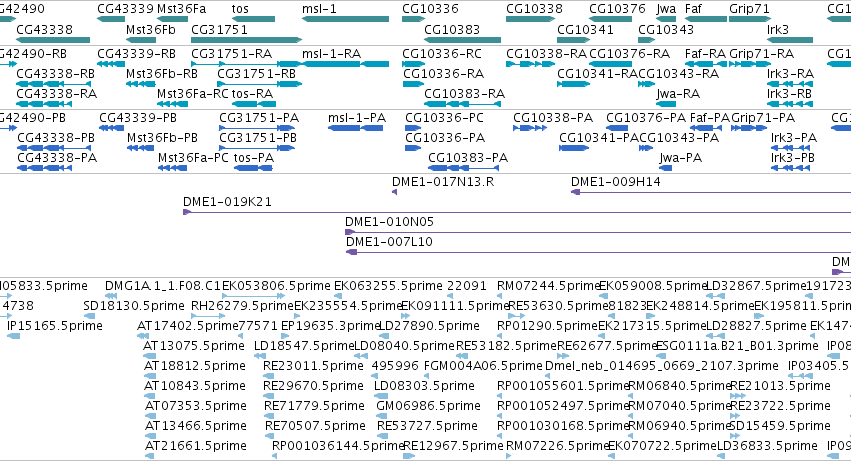Click the tos gene label
Viewport: 851px width, 461px height.
coord(240,9)
